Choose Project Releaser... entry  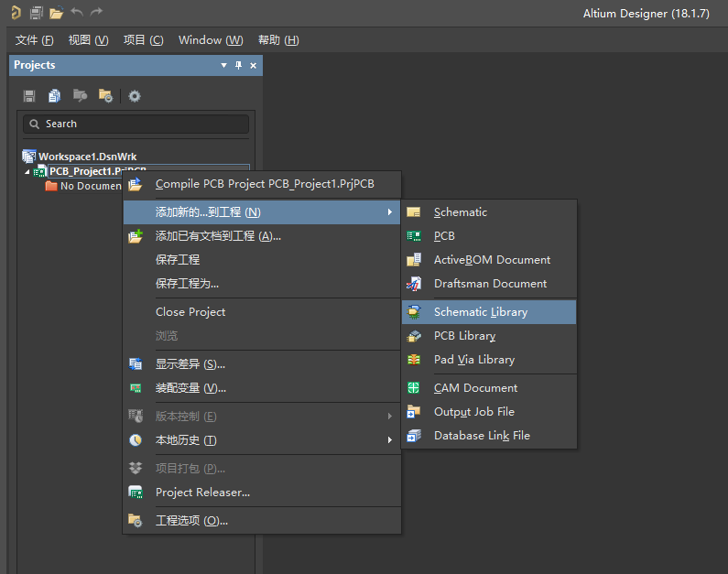click(262, 493)
